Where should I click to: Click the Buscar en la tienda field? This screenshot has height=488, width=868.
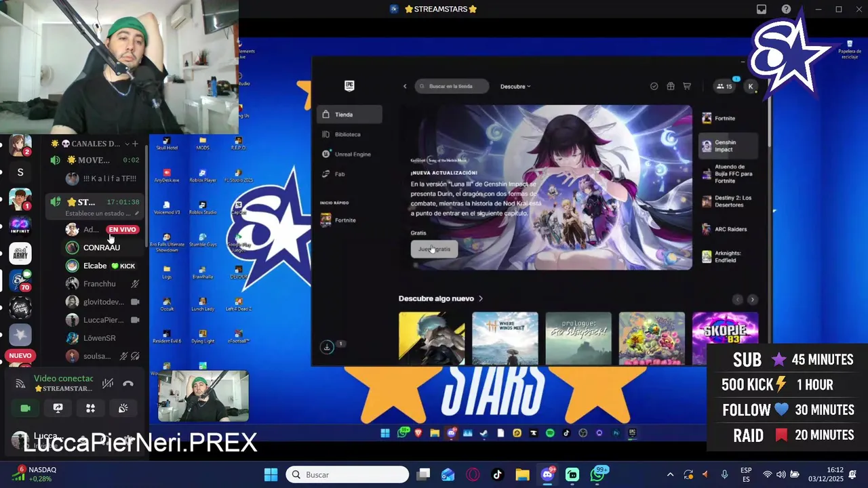(x=452, y=86)
